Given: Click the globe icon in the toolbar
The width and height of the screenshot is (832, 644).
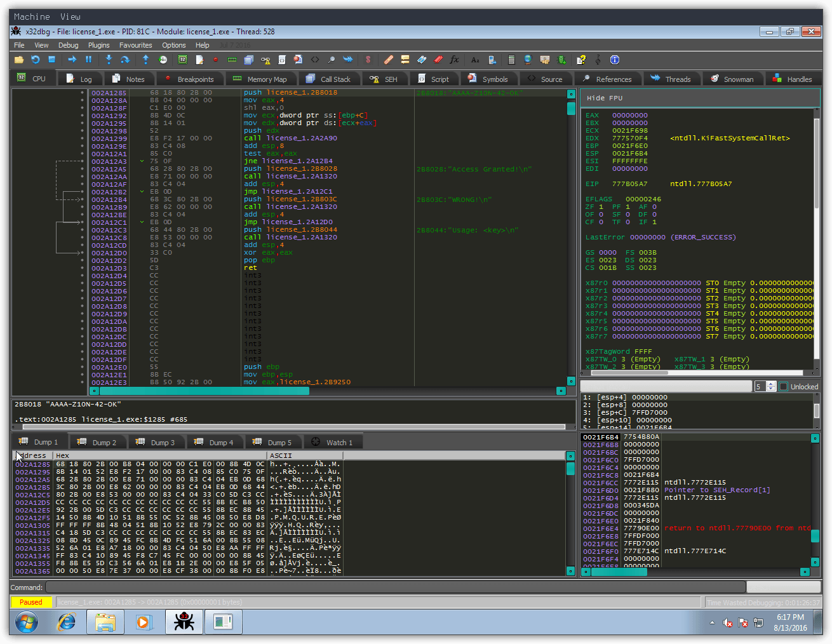Looking at the screenshot, I should point(528,60).
